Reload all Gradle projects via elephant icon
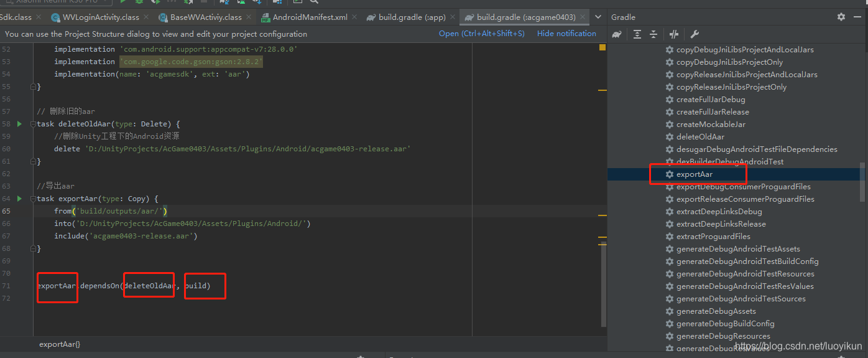 [617, 34]
